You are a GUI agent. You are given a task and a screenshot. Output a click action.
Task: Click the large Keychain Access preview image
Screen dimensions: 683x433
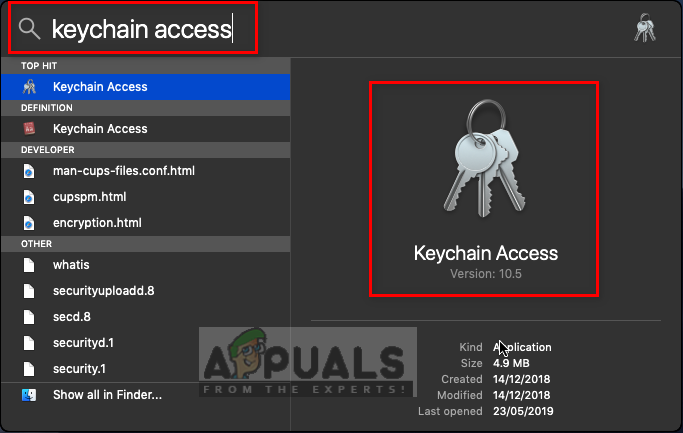click(484, 159)
